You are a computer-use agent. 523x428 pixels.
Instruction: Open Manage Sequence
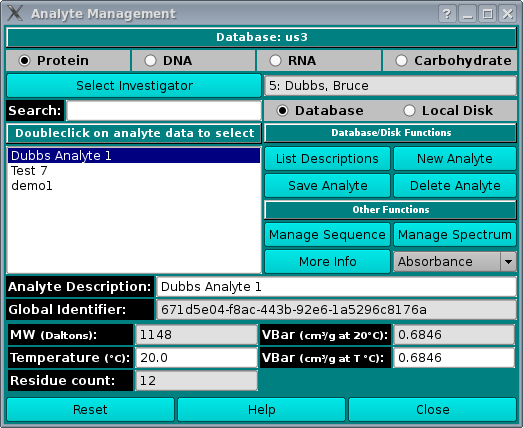(327, 235)
